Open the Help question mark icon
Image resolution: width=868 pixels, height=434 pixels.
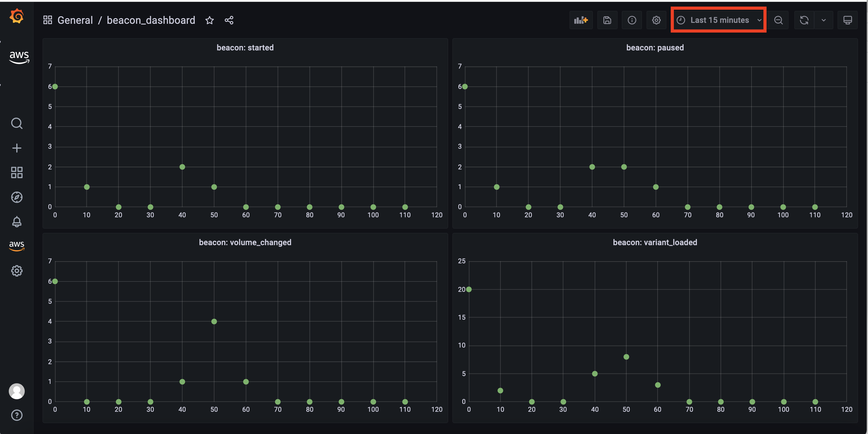(17, 415)
